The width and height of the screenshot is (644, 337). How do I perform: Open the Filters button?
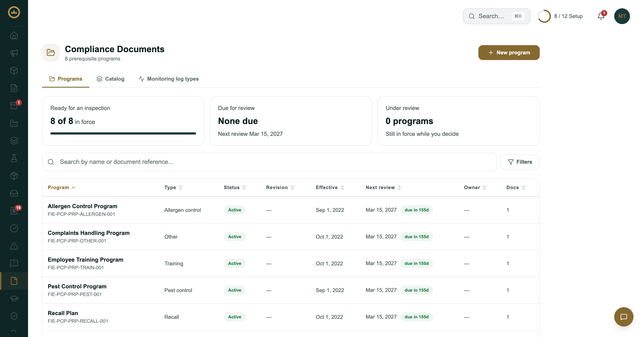pyautogui.click(x=520, y=162)
